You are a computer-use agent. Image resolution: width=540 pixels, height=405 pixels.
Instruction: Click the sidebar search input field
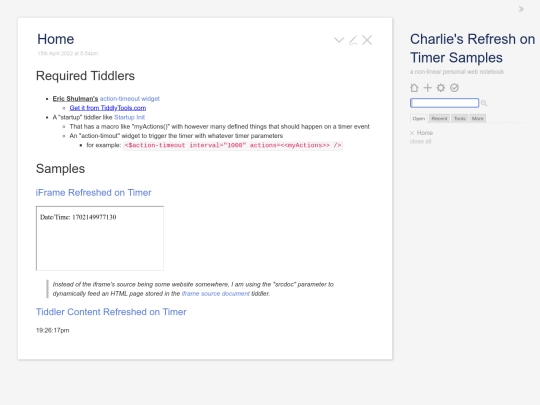(x=444, y=103)
